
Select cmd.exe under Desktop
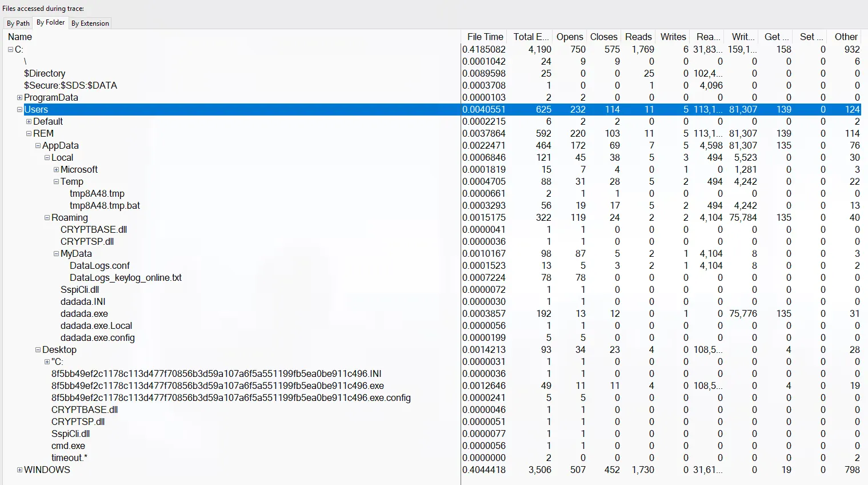click(x=68, y=446)
